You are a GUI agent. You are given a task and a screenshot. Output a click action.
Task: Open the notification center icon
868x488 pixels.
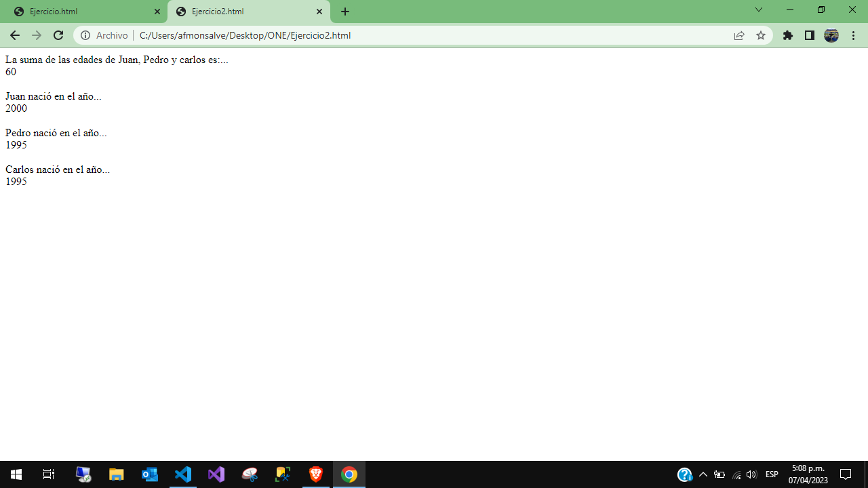coord(846,474)
